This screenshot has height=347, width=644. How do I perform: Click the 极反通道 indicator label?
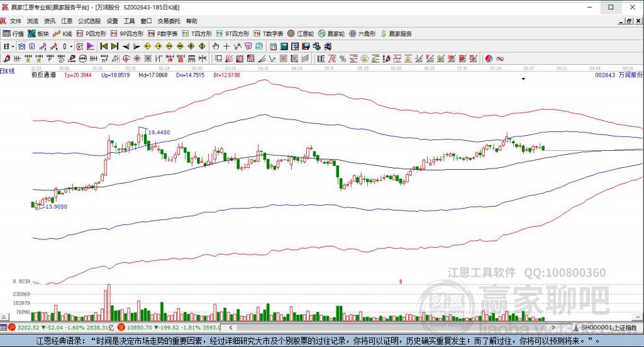(43, 75)
